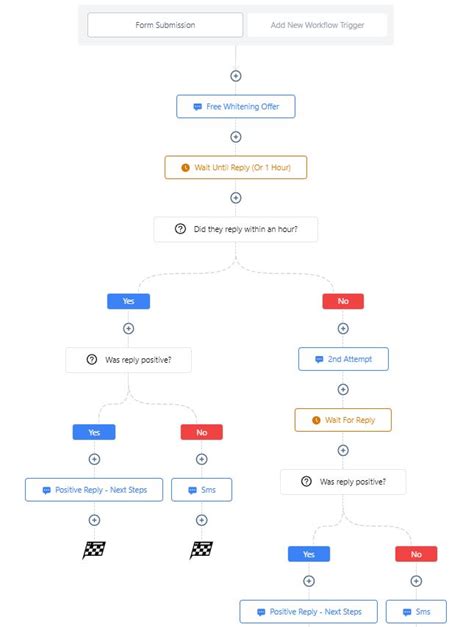The height and width of the screenshot is (627, 474).
Task: Click the checkered finish flag under Sms
Action: pyautogui.click(x=201, y=550)
